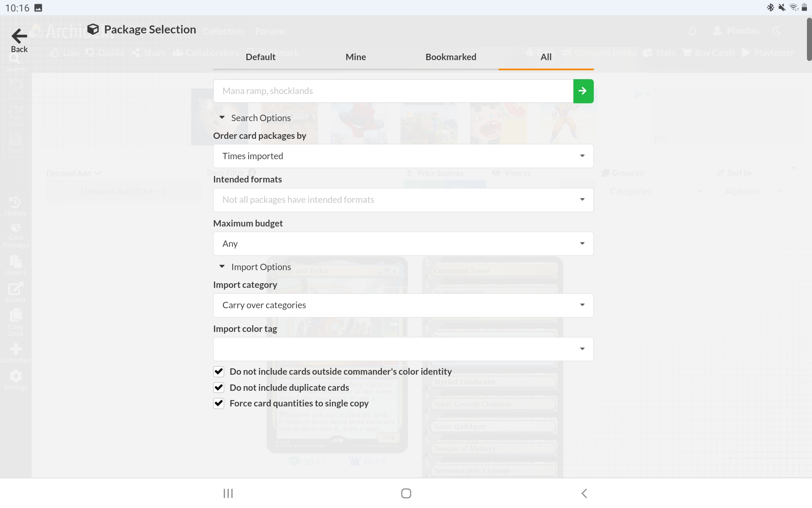Uncheck commander's color identity restriction

tap(219, 372)
